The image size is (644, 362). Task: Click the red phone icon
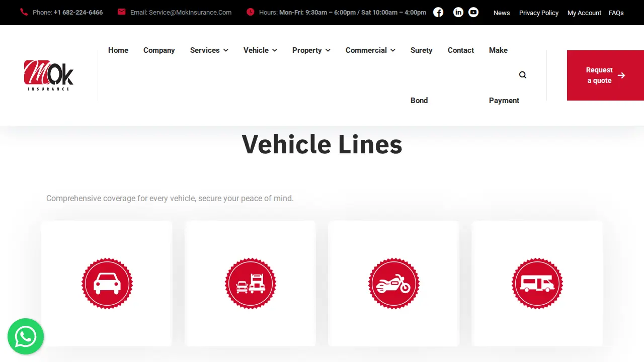click(x=24, y=12)
